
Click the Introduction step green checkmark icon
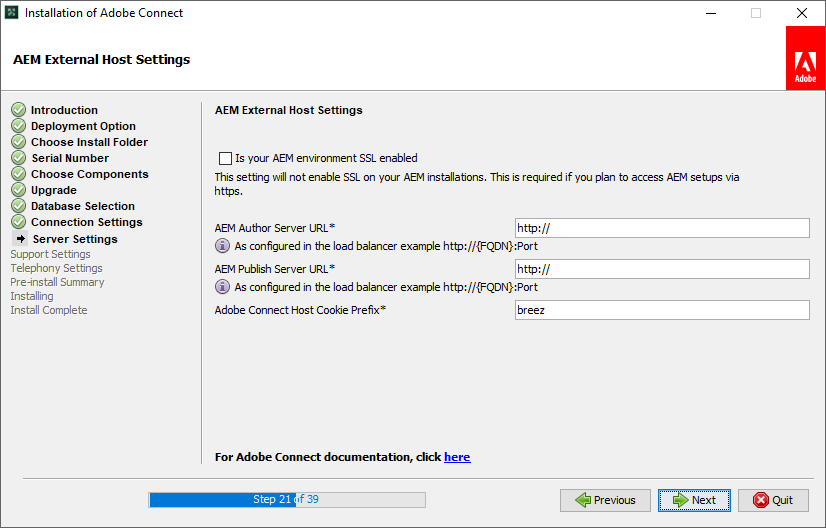pyautogui.click(x=18, y=110)
